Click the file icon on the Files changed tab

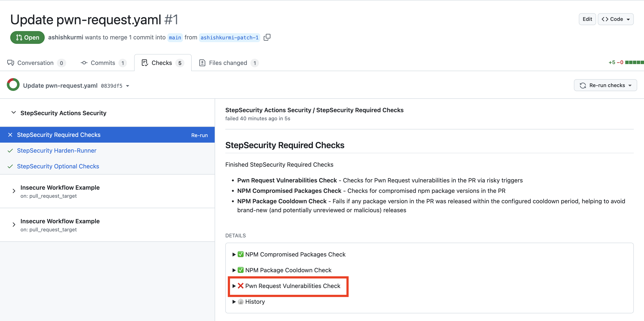pos(202,63)
